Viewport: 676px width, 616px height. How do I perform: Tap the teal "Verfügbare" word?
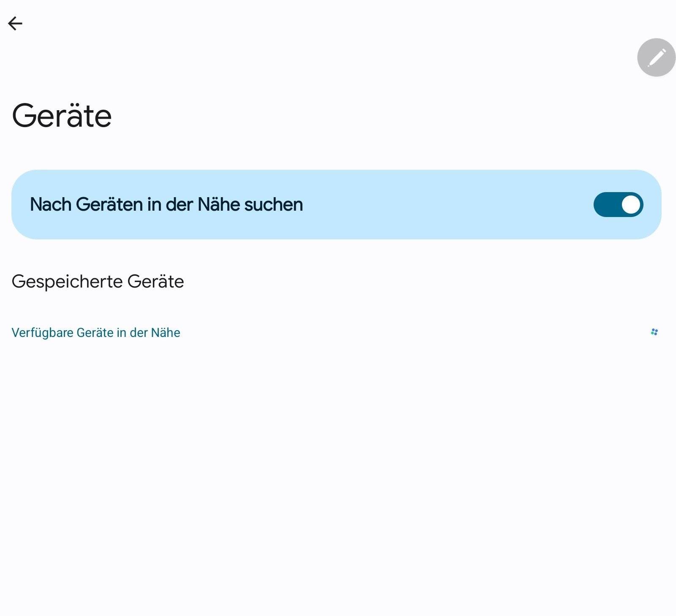coord(42,333)
